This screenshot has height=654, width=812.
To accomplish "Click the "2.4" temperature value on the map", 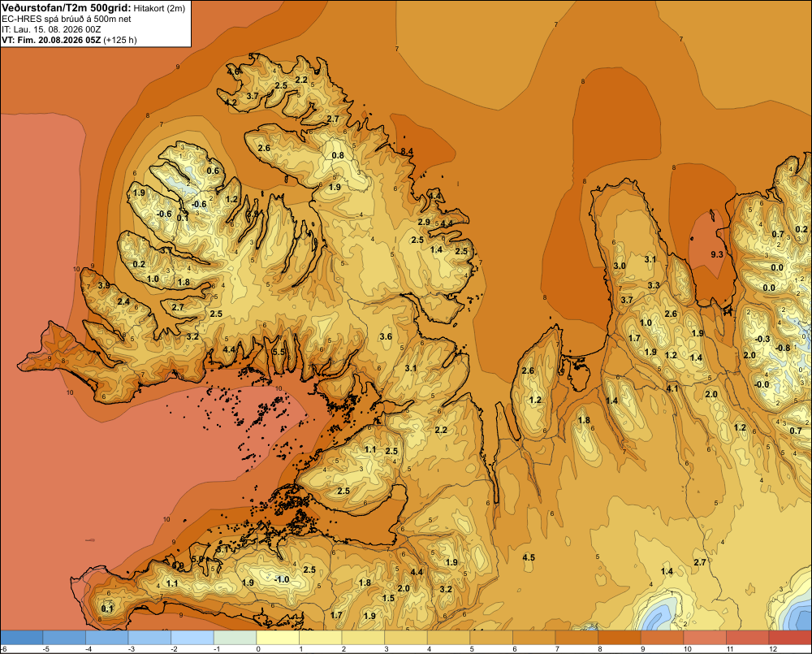I will pyautogui.click(x=123, y=301).
